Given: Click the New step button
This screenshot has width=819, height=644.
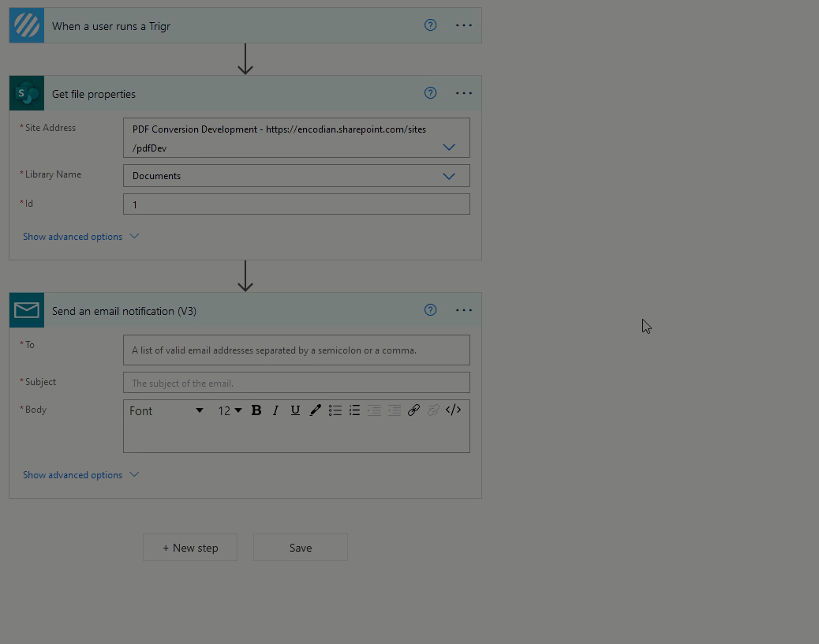Looking at the screenshot, I should pos(190,548).
